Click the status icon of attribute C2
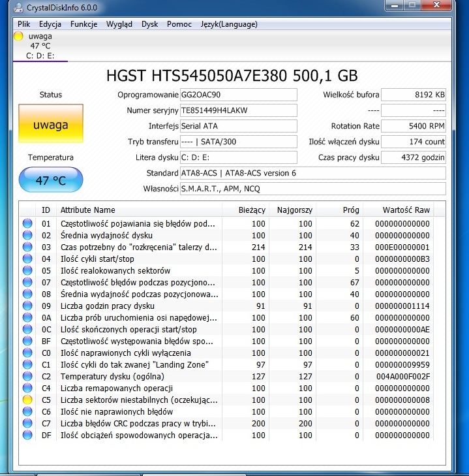Screen dimensions: 469x476 27,377
